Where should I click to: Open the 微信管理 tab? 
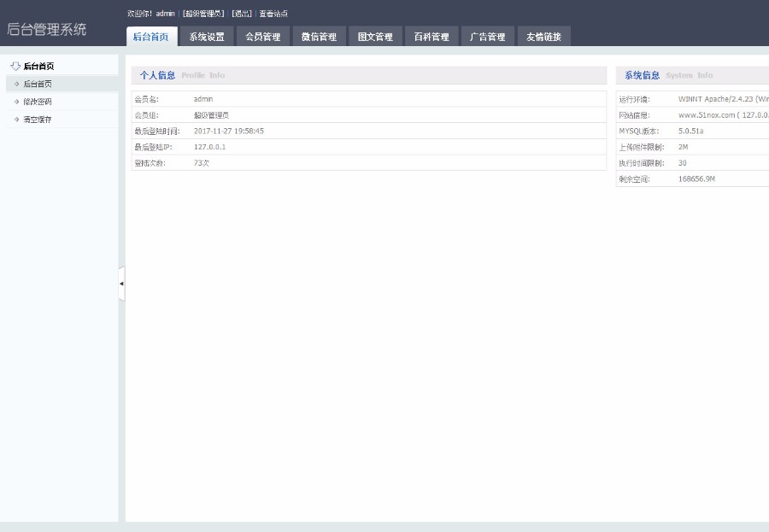pyautogui.click(x=319, y=36)
